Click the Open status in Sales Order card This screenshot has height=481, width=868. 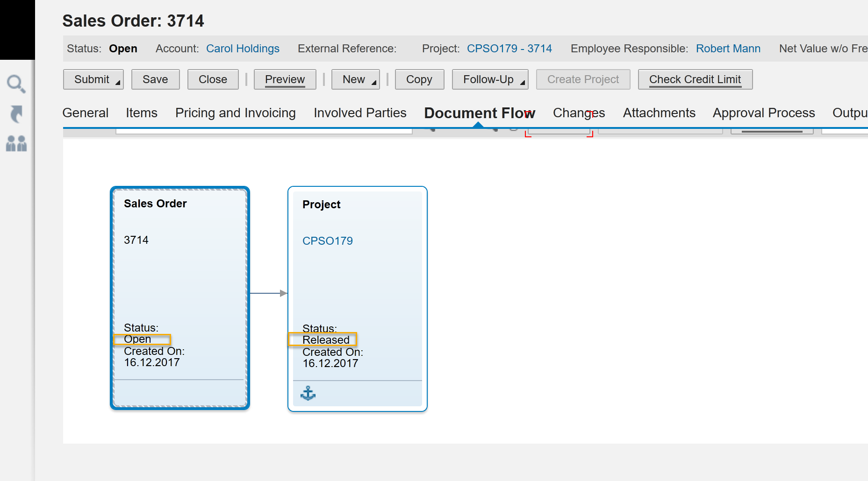(x=137, y=339)
